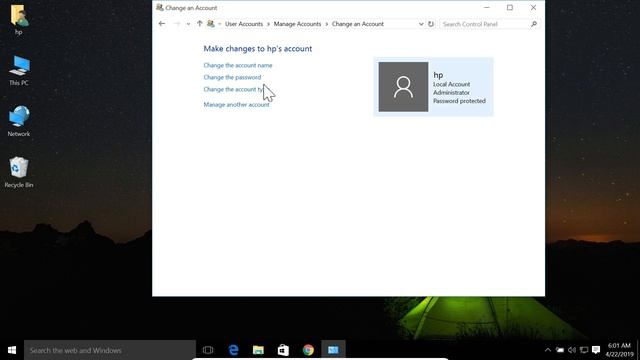Go back with the back arrow
Screen dimensions: 640x360
click(x=162, y=24)
